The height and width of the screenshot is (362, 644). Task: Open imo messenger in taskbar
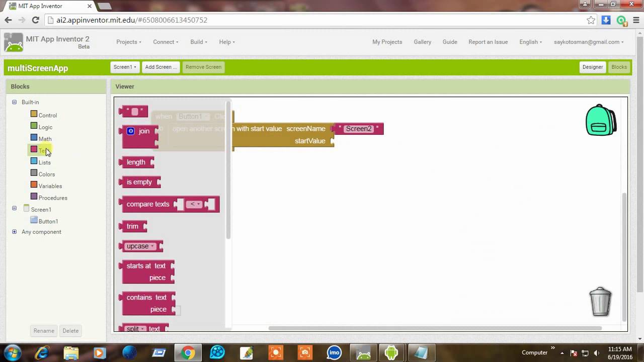[334, 353]
